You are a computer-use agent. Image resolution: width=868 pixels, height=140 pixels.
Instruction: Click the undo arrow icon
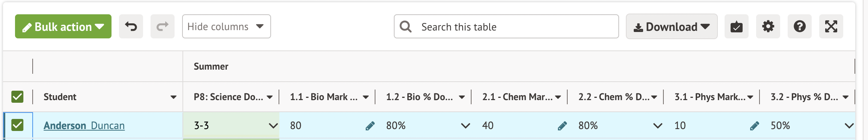pyautogui.click(x=131, y=26)
